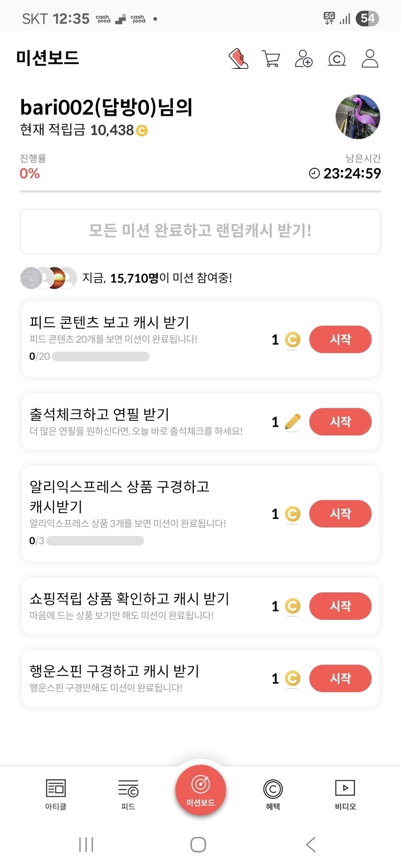Tap the red sneaker icon in header
The width and height of the screenshot is (401, 868).
tap(239, 59)
